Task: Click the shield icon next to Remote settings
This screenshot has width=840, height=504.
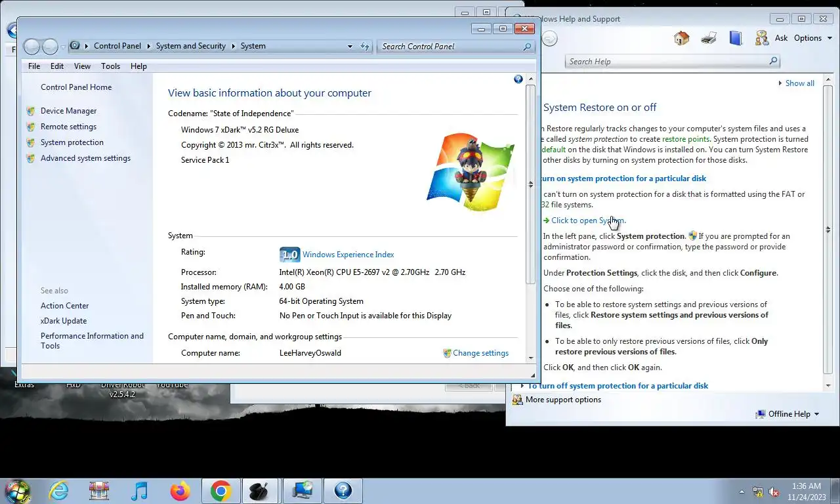Action: [x=30, y=127]
